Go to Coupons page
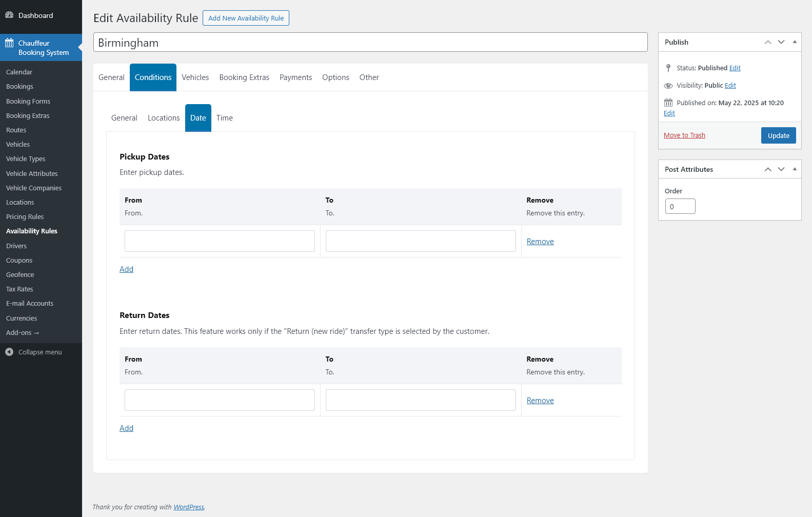Viewport: 812px width, 517px height. pos(19,261)
